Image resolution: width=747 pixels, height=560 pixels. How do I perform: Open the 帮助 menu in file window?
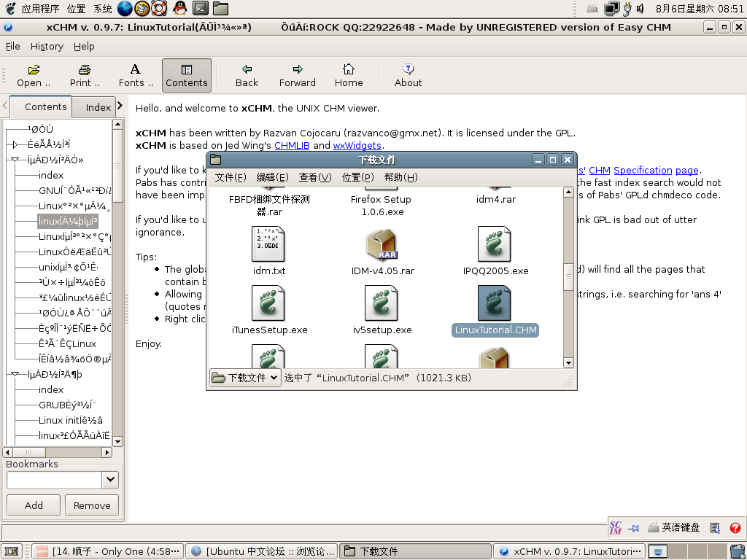point(400,177)
